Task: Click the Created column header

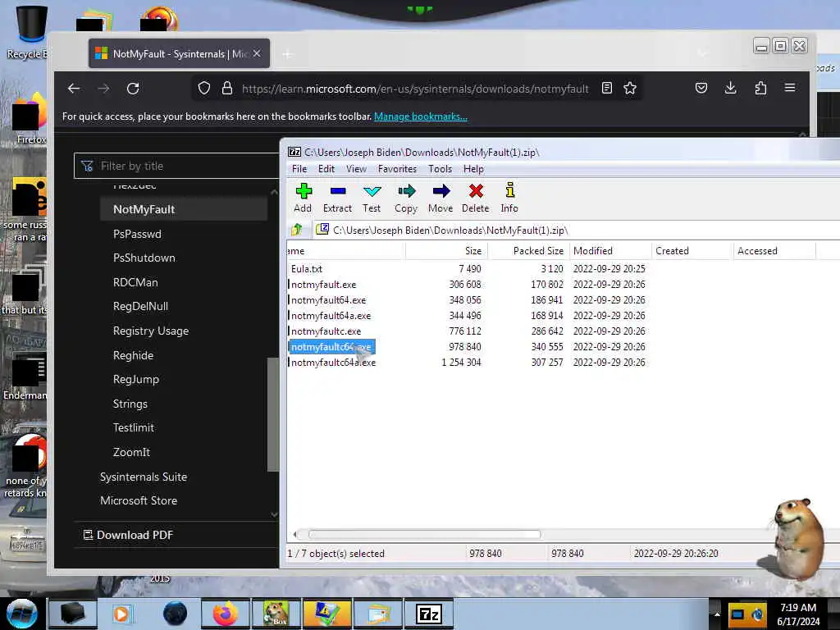Action: click(x=692, y=251)
